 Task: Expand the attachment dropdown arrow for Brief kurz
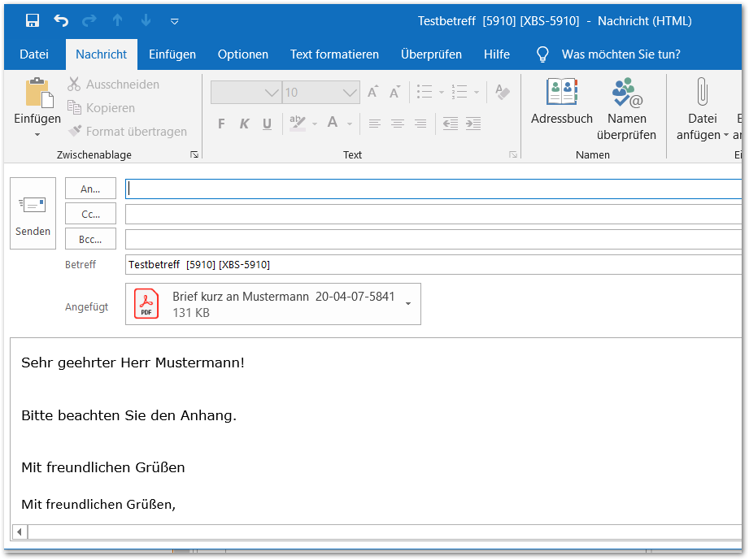pyautogui.click(x=407, y=304)
